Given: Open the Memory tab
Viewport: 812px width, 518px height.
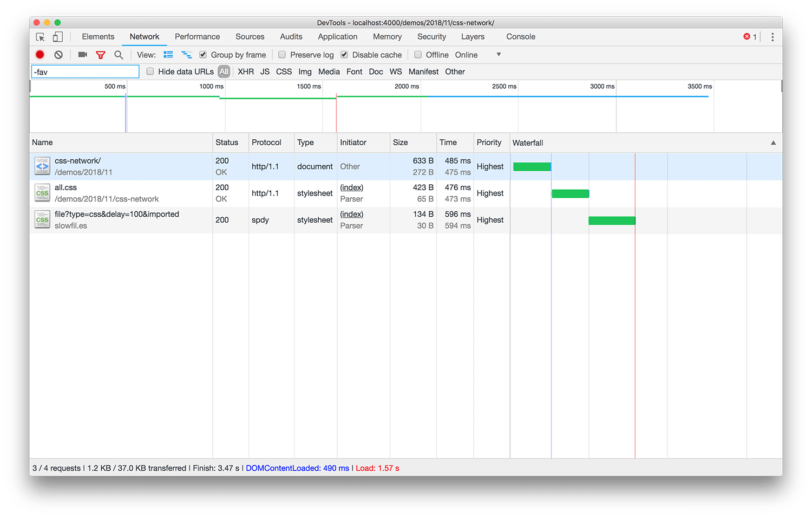Looking at the screenshot, I should pyautogui.click(x=387, y=37).
